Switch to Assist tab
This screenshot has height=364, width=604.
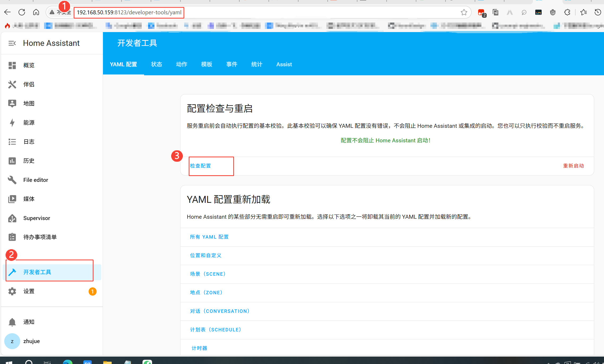tap(284, 64)
